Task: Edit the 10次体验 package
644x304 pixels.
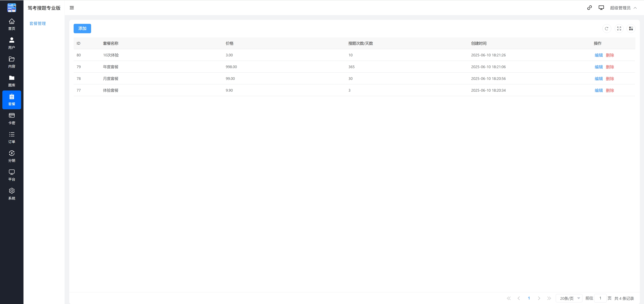Action: point(599,55)
